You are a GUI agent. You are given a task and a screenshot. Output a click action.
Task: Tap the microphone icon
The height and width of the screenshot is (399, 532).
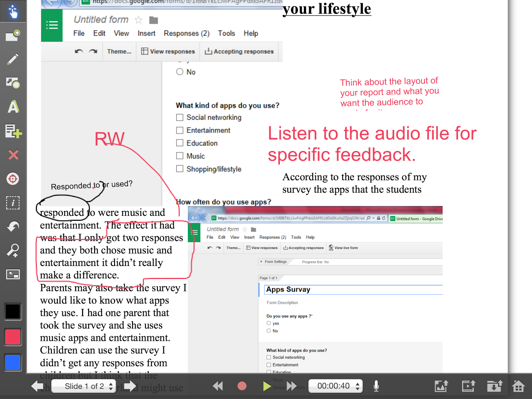point(376,386)
